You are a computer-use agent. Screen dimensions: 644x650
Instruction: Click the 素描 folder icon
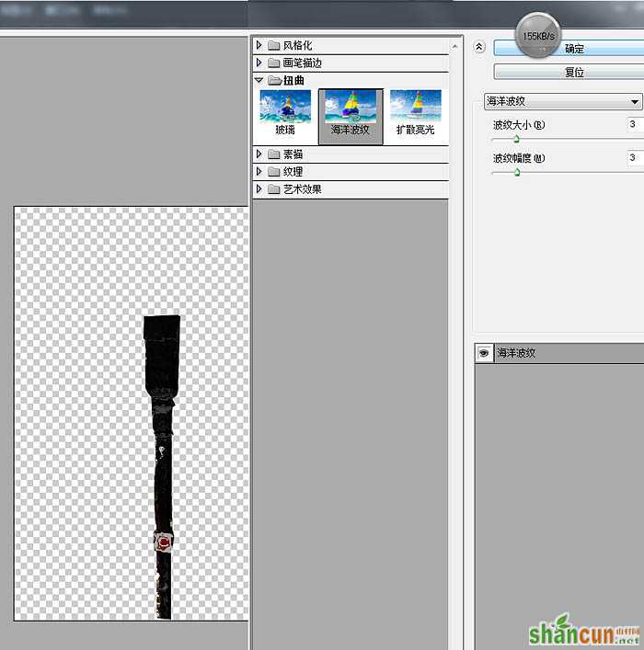click(273, 154)
